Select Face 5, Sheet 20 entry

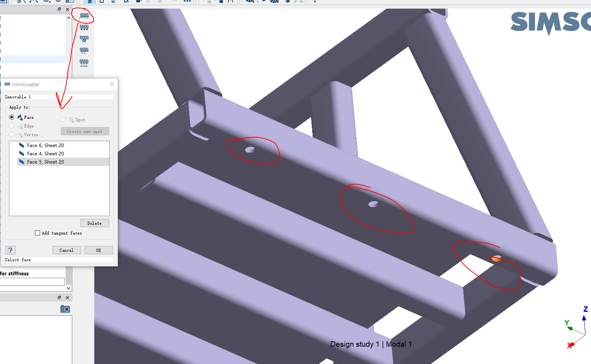point(45,162)
